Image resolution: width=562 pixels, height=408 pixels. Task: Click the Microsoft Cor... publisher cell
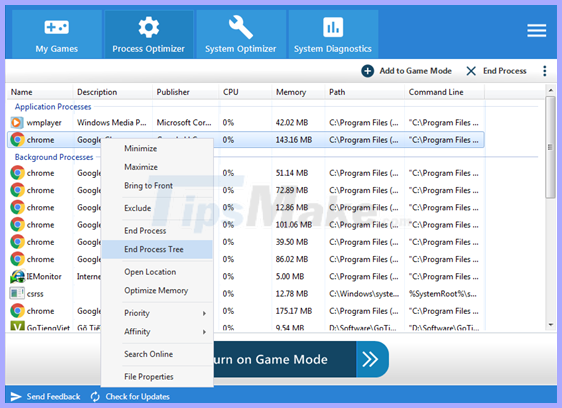(184, 123)
